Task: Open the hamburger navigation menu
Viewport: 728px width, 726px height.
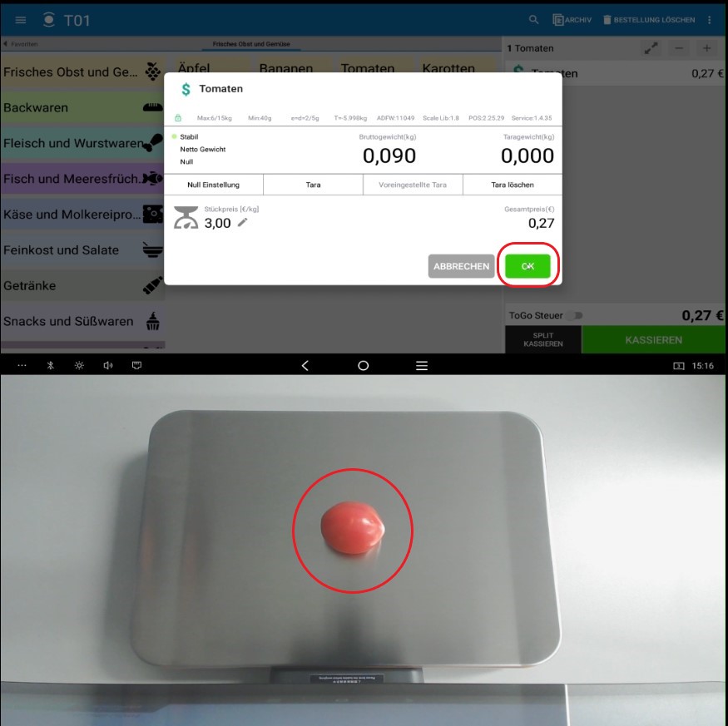Action: [x=21, y=20]
